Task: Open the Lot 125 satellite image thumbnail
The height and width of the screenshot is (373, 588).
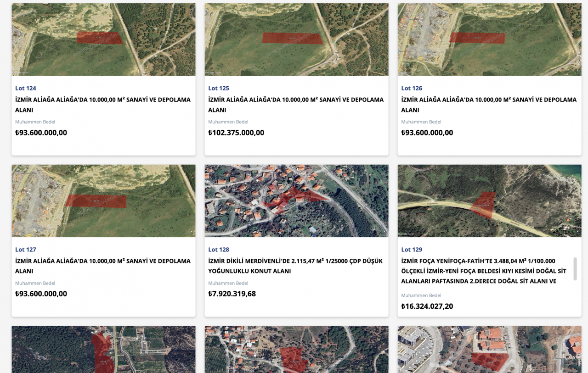Action: (x=296, y=39)
